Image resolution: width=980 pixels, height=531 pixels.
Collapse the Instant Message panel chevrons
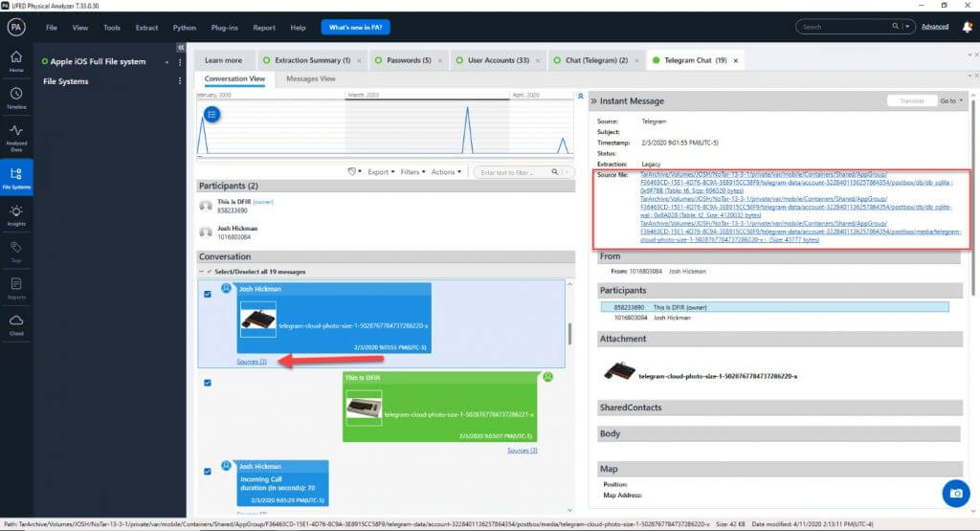(593, 100)
